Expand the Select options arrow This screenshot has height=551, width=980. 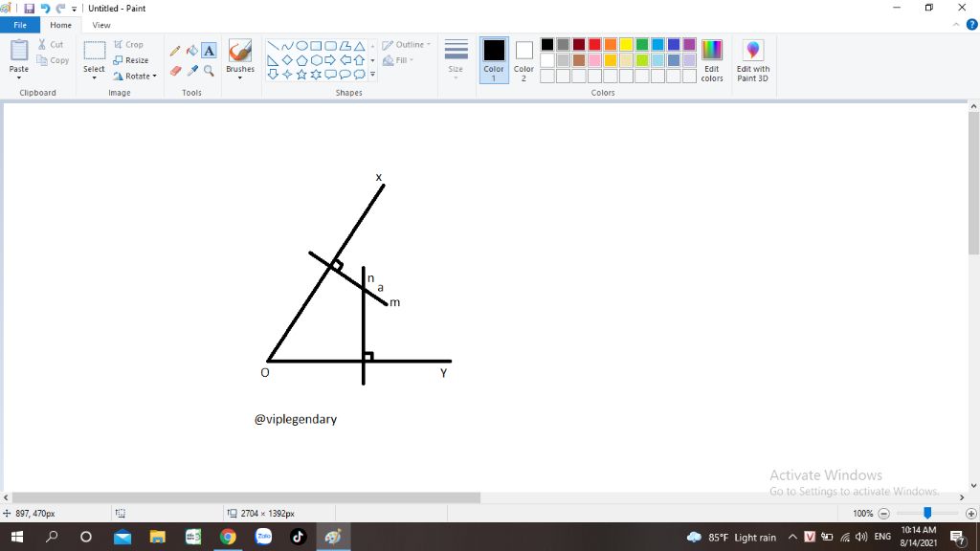[x=95, y=78]
